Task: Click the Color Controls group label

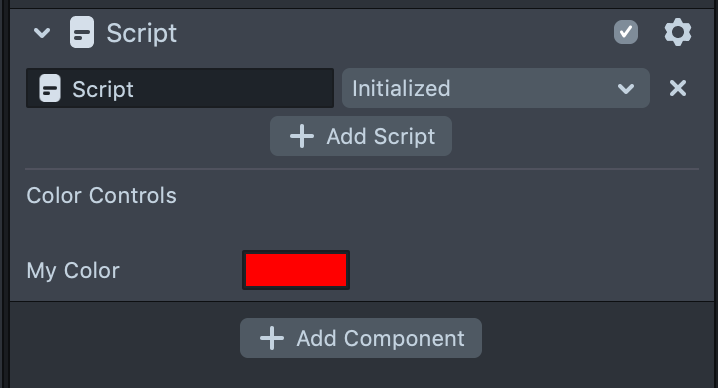Action: (x=101, y=196)
